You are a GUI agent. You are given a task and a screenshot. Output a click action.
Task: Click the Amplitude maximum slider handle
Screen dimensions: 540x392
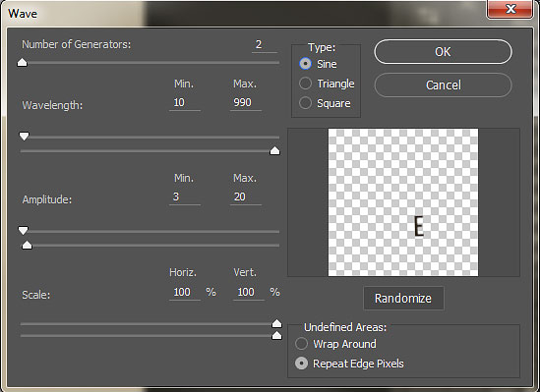click(27, 245)
